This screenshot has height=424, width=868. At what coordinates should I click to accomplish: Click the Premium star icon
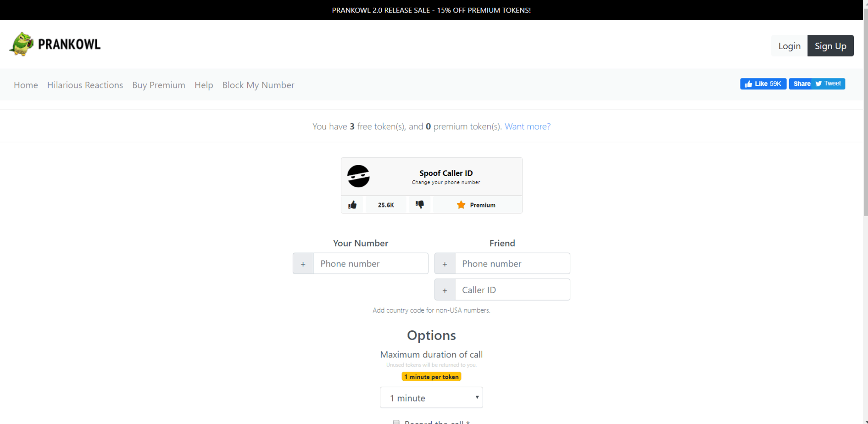tap(461, 205)
